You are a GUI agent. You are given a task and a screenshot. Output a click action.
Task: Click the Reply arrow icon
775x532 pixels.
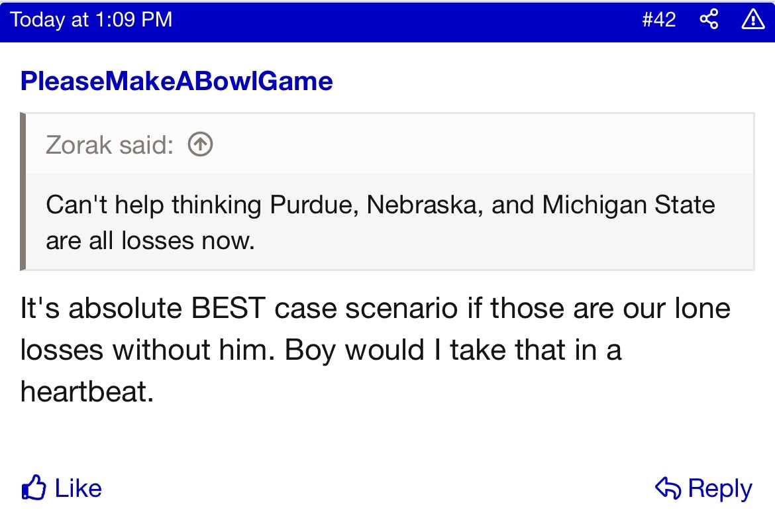click(x=668, y=488)
